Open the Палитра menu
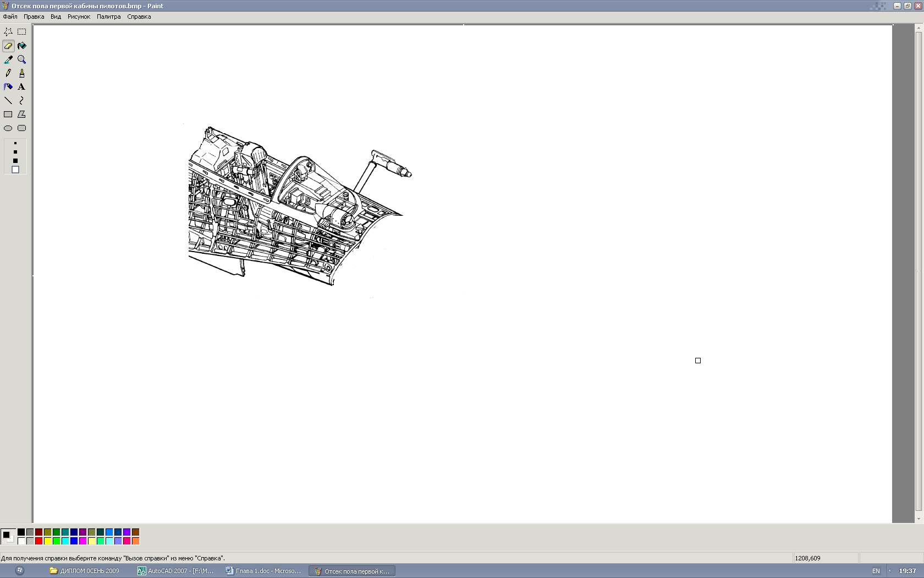This screenshot has height=578, width=924. coord(108,17)
